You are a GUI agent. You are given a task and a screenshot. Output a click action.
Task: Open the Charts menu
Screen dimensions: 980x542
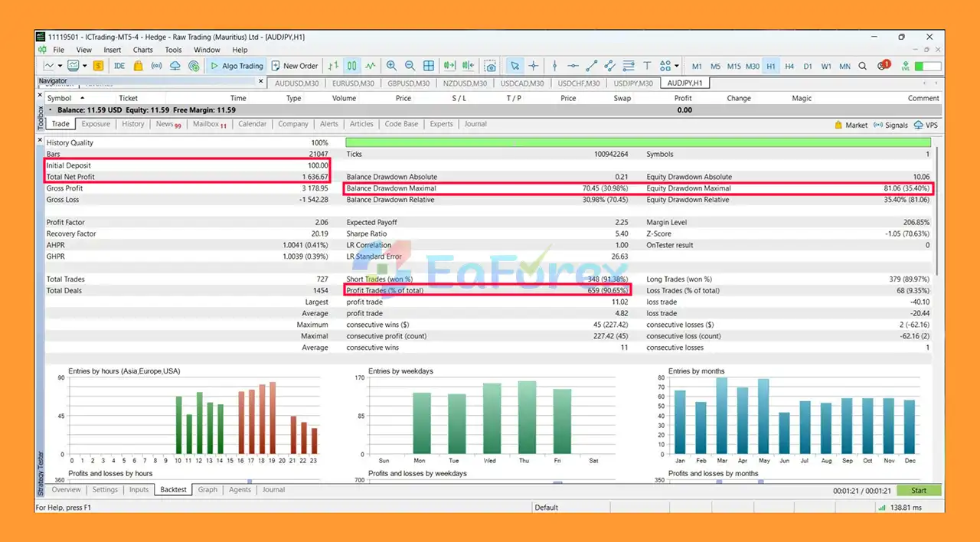tap(143, 50)
